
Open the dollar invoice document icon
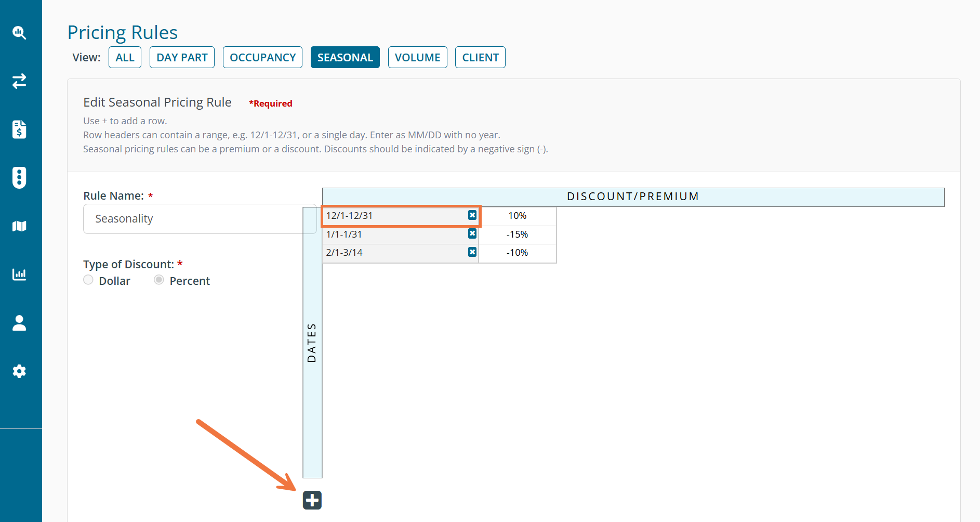(x=19, y=129)
